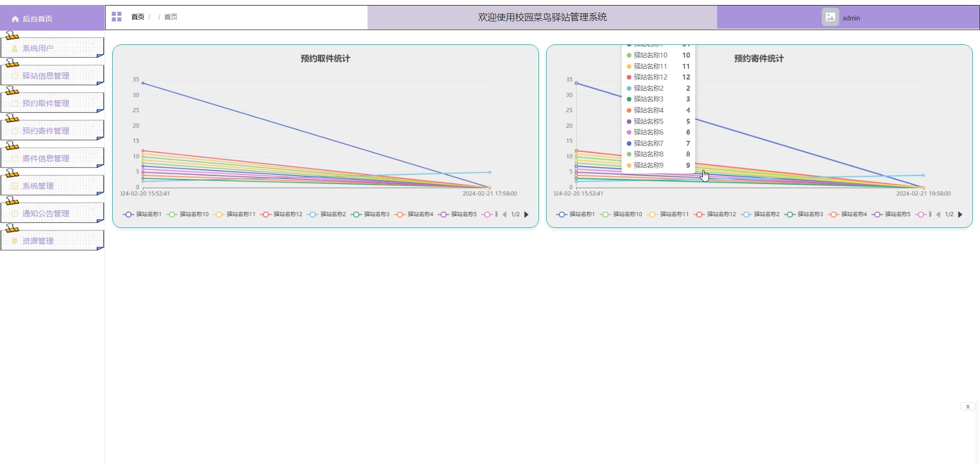
Task: Open the 后台首页 sidebar item
Action: [52, 18]
